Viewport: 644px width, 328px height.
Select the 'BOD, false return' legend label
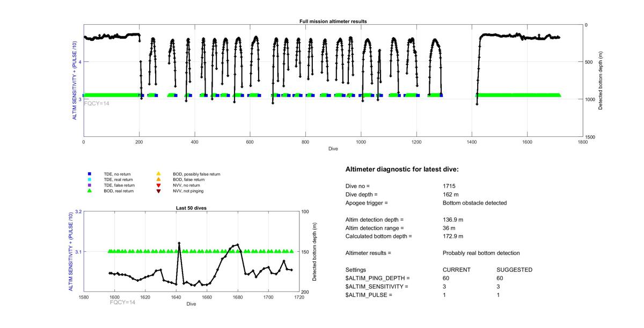[x=188, y=179]
